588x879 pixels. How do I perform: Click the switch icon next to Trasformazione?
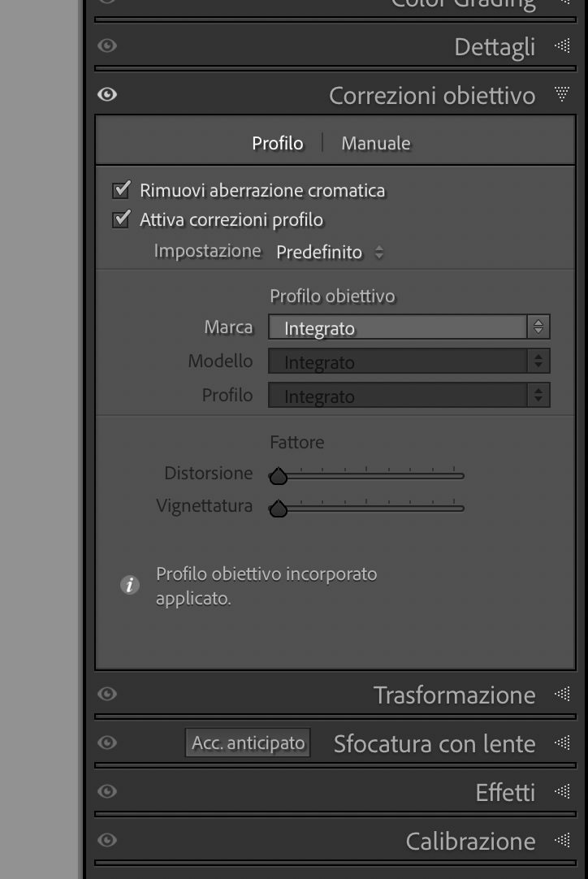pos(564,695)
